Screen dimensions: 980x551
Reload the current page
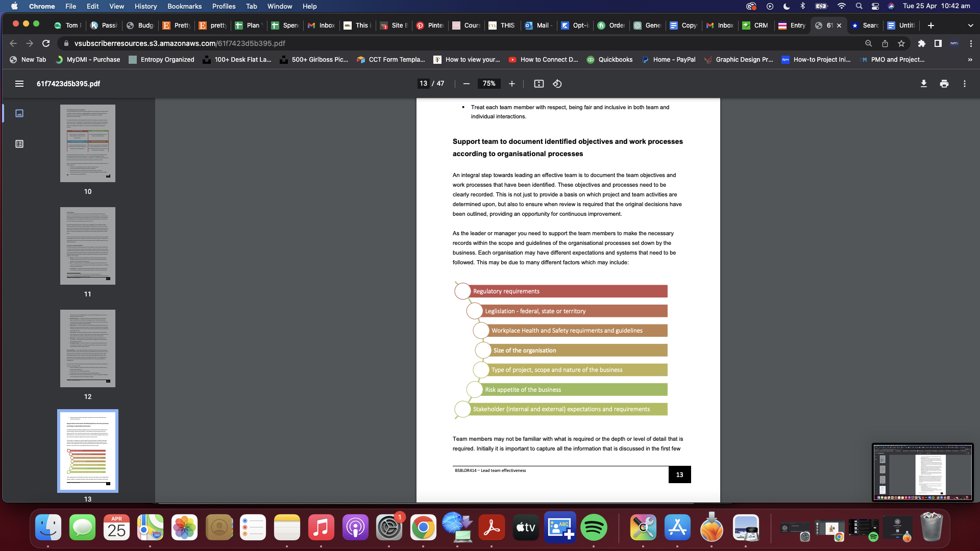pyautogui.click(x=46, y=43)
